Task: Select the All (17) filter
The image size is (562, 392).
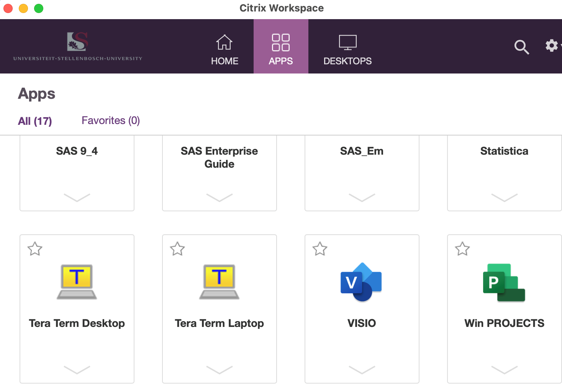Action: (35, 121)
